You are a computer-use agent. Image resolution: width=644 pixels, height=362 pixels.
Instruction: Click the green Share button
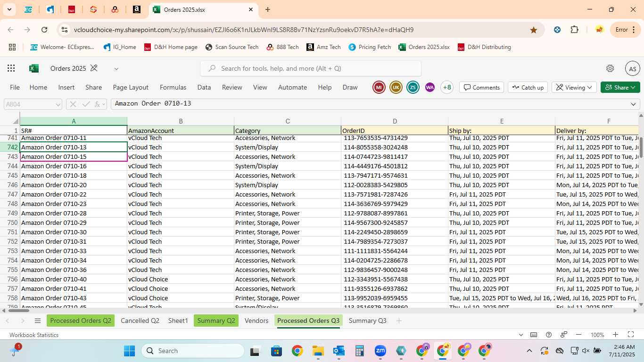coord(620,87)
